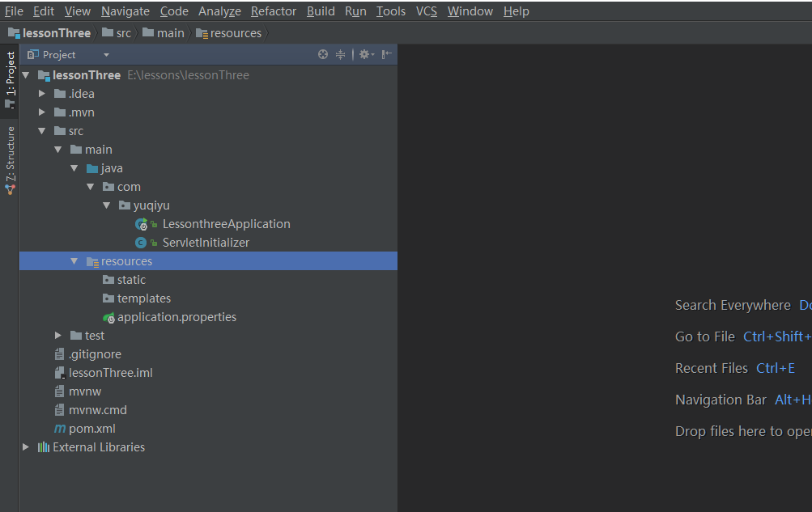Click the static folder icon
Screen dimensions: 812x512
pyautogui.click(x=108, y=280)
